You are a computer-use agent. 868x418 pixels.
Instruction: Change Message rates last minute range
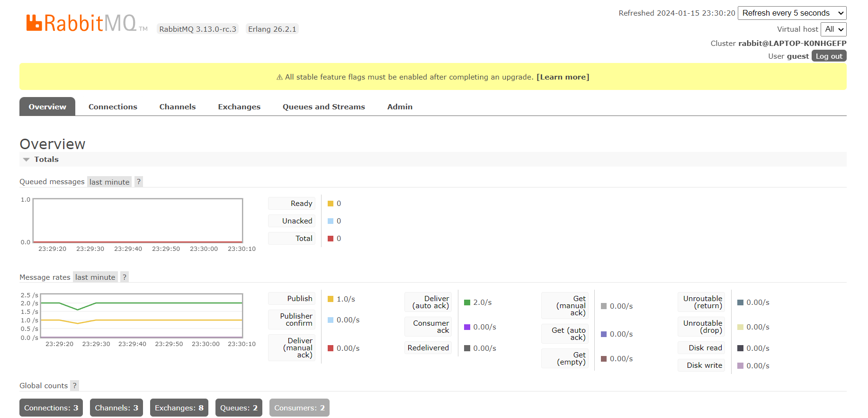pos(95,277)
